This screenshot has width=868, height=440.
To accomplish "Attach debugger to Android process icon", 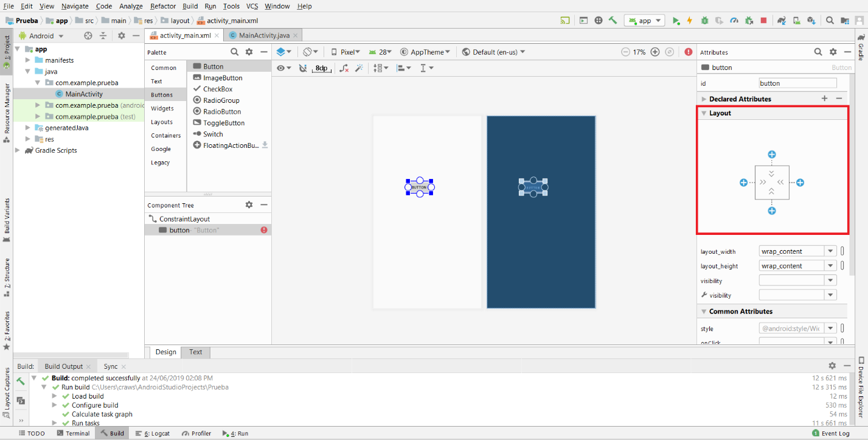I will [749, 20].
